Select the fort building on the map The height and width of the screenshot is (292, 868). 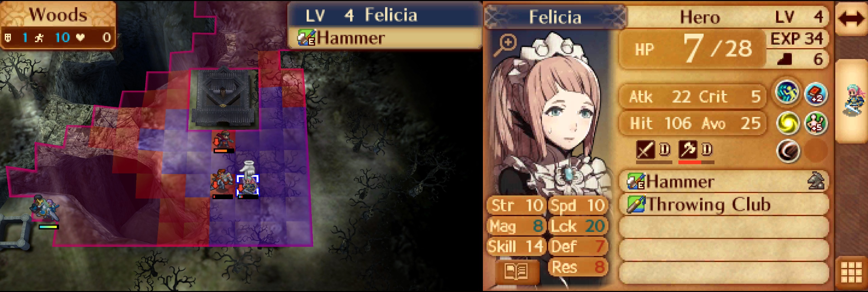pos(224,99)
